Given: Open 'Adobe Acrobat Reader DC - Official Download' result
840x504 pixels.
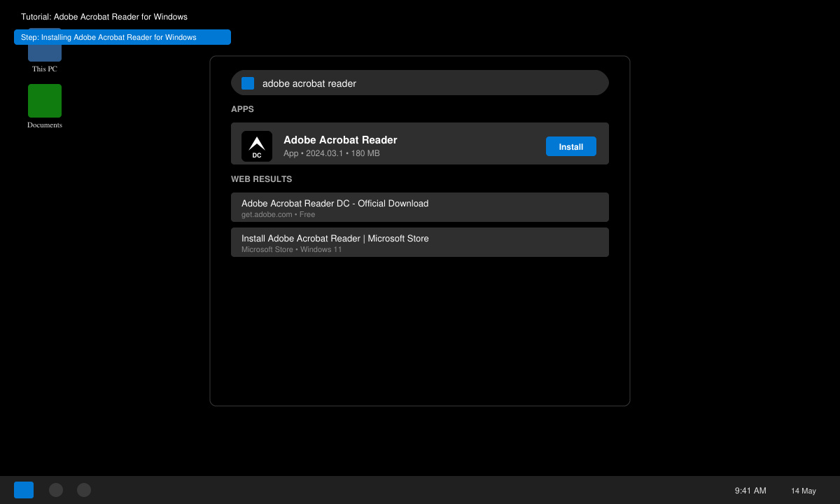Looking at the screenshot, I should pyautogui.click(x=420, y=207).
